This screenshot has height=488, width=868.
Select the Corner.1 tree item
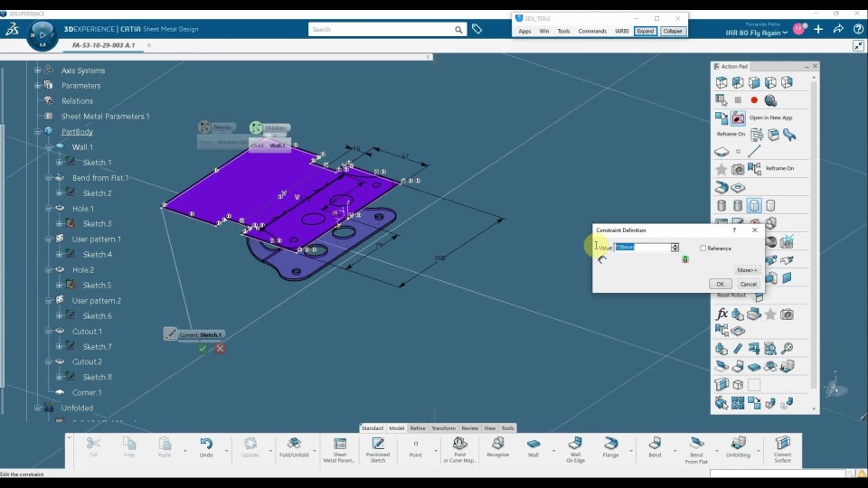[87, 392]
